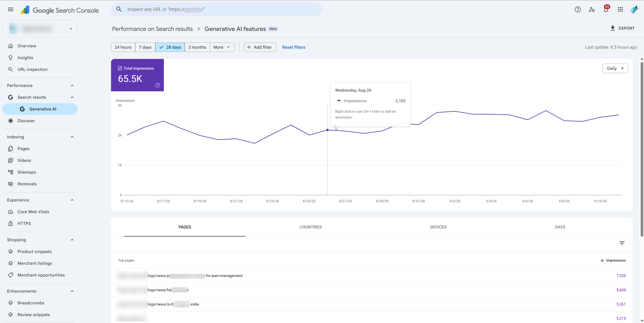Collapse the Performance section

coord(72,86)
